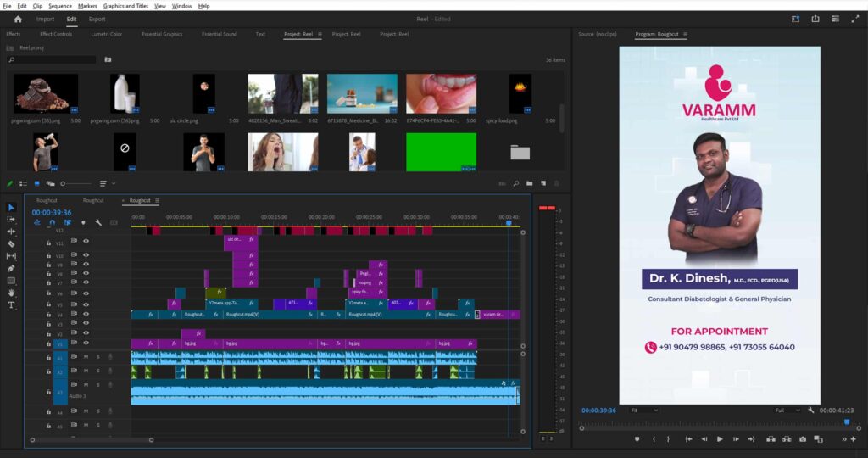Click the Extract button in Program monitor
The image size is (868, 458).
(787, 439)
